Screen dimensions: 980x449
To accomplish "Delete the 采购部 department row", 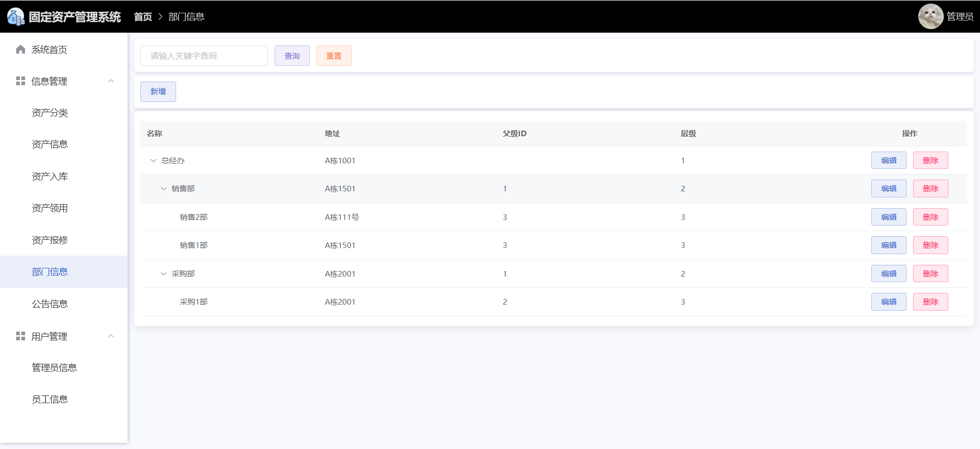I will (930, 273).
